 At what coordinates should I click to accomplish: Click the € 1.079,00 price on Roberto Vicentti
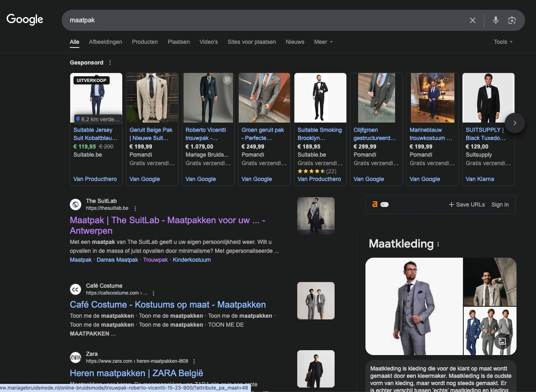pos(199,146)
